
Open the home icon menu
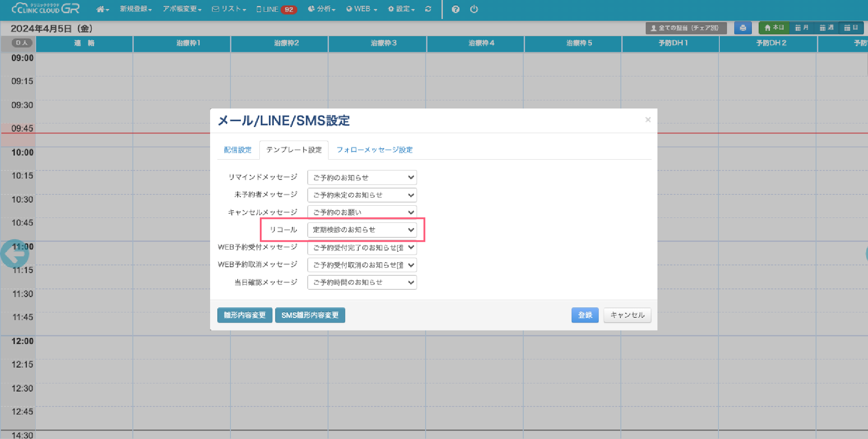click(x=102, y=9)
